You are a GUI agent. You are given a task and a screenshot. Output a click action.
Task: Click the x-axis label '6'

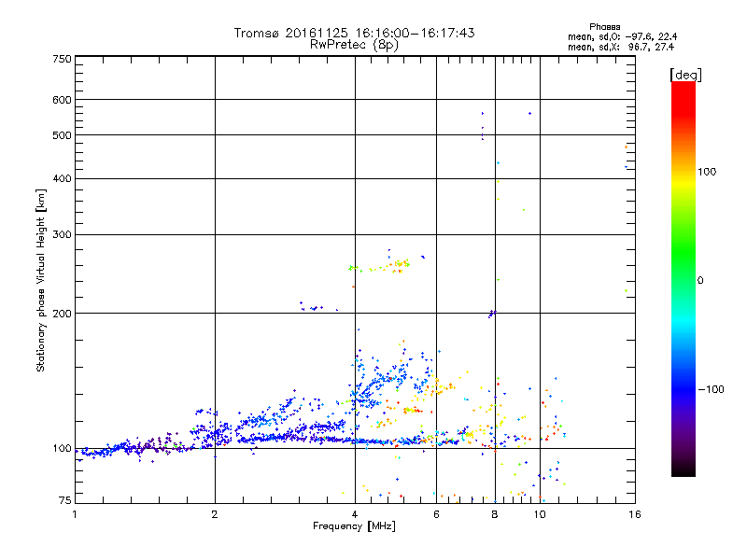(x=436, y=514)
